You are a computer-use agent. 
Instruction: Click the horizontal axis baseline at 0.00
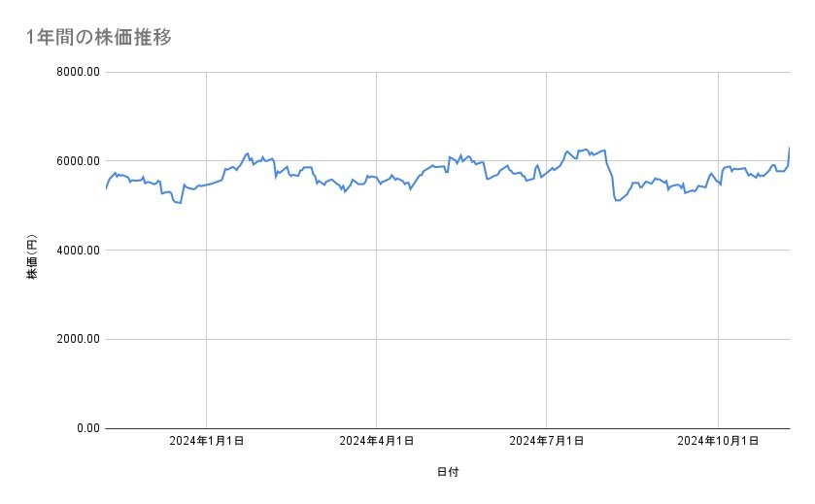[x=291, y=428]
